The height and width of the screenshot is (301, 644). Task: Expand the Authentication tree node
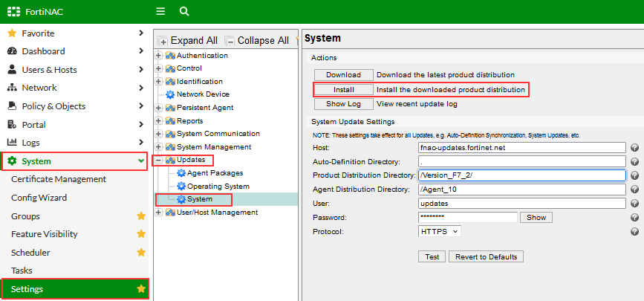(x=159, y=56)
